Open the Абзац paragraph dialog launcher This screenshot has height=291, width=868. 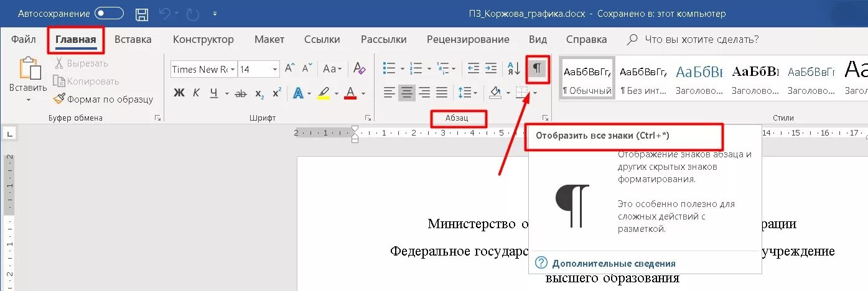coord(545,117)
